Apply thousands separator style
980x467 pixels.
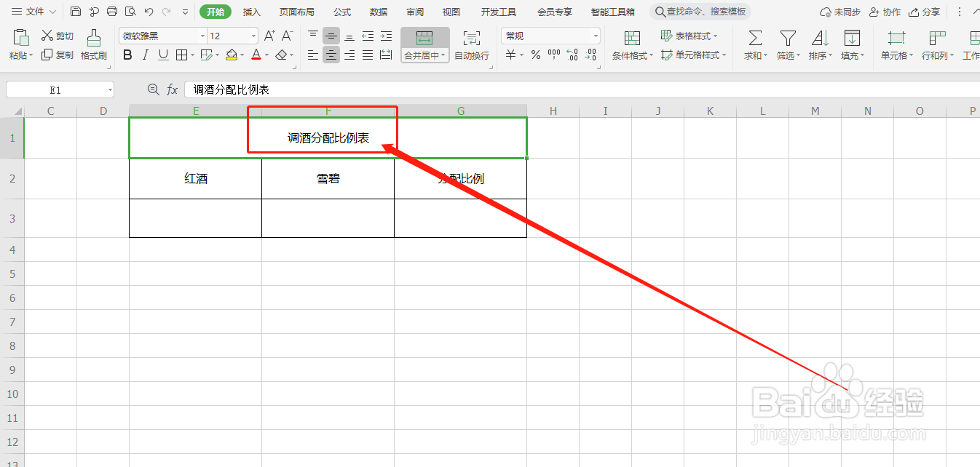tap(554, 55)
